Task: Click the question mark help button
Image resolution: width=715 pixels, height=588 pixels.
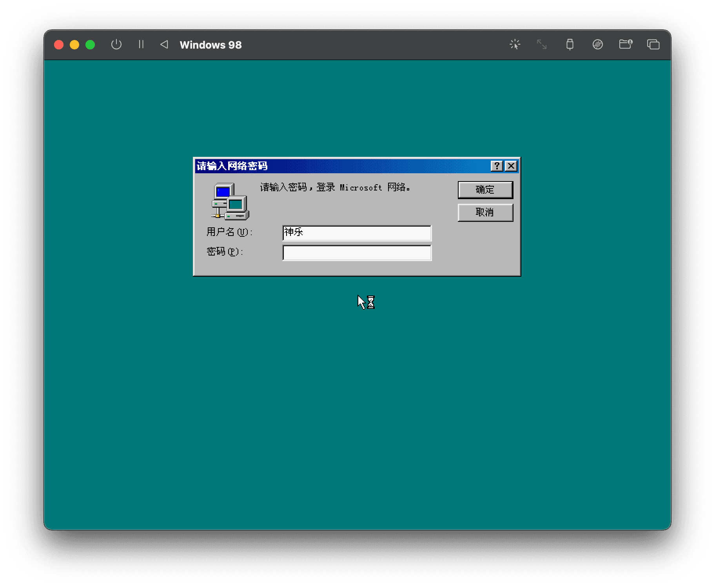Action: [497, 166]
